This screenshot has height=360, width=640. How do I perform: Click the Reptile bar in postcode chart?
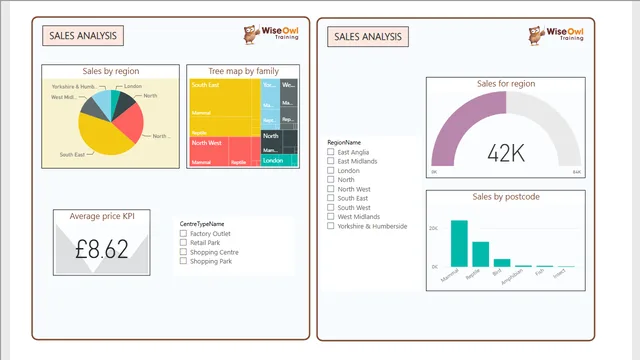pyautogui.click(x=480, y=254)
